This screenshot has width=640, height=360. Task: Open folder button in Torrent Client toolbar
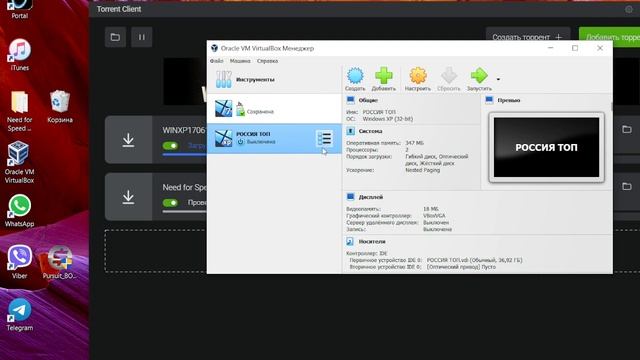point(115,37)
